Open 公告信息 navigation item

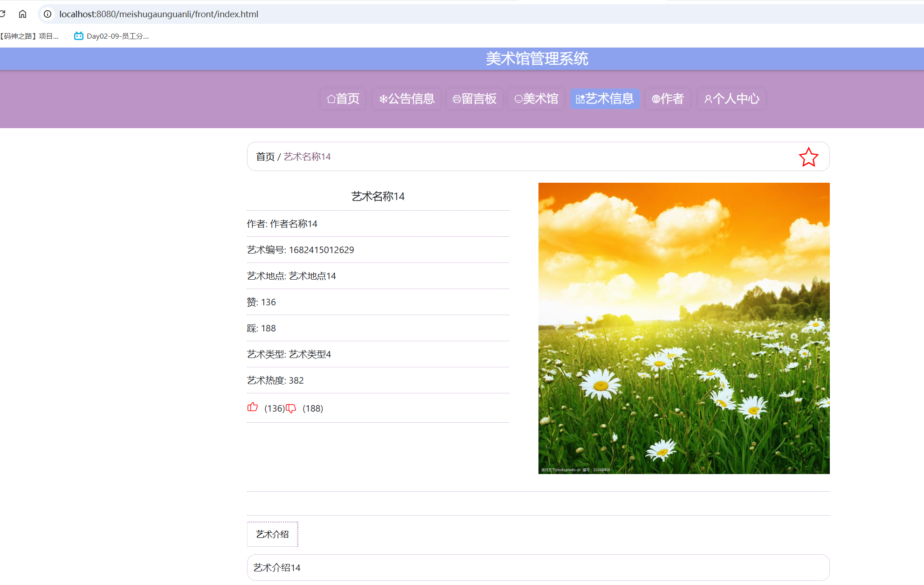(x=407, y=99)
